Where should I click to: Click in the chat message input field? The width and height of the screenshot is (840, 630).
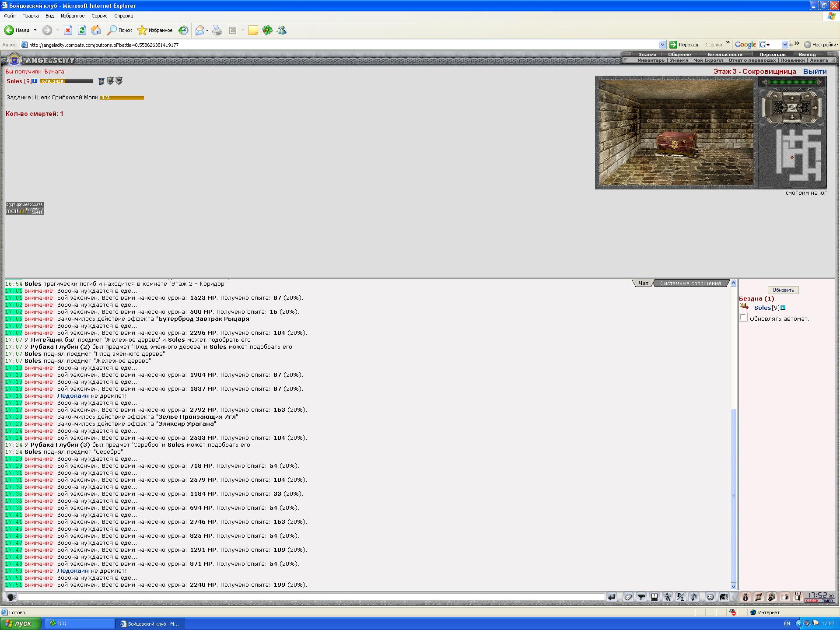pyautogui.click(x=311, y=597)
